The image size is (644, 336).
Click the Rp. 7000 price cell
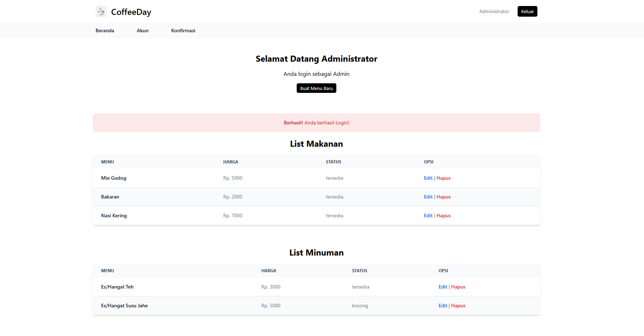(x=233, y=215)
